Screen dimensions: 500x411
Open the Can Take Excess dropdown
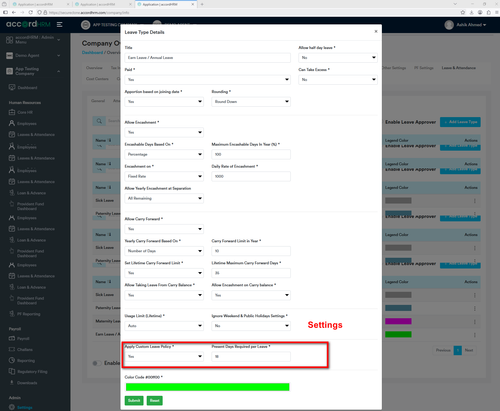[x=338, y=80]
